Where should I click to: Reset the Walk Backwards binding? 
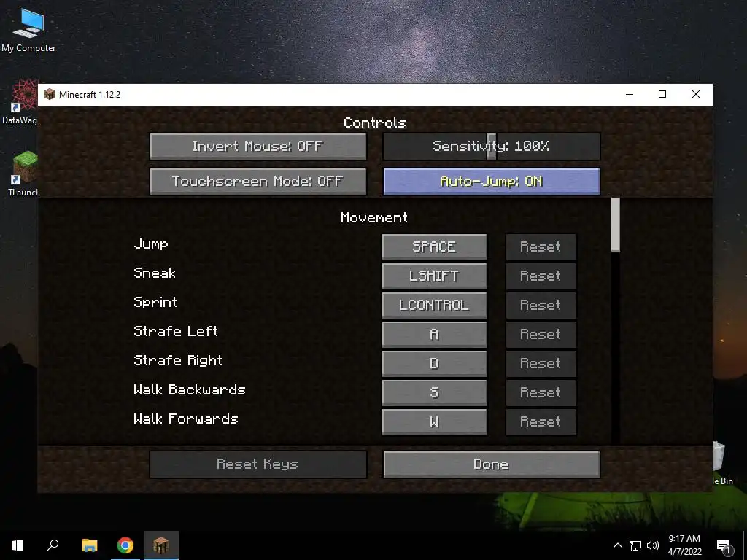[x=541, y=392]
